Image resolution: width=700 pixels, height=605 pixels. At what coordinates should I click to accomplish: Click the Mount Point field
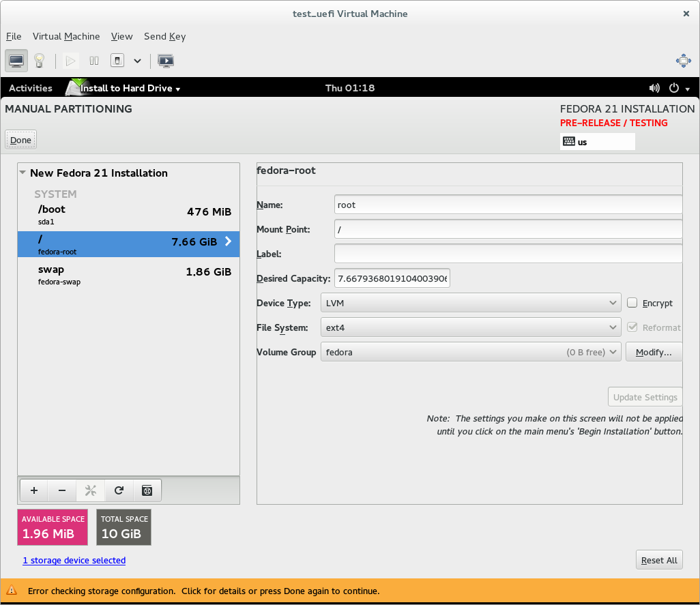508,229
